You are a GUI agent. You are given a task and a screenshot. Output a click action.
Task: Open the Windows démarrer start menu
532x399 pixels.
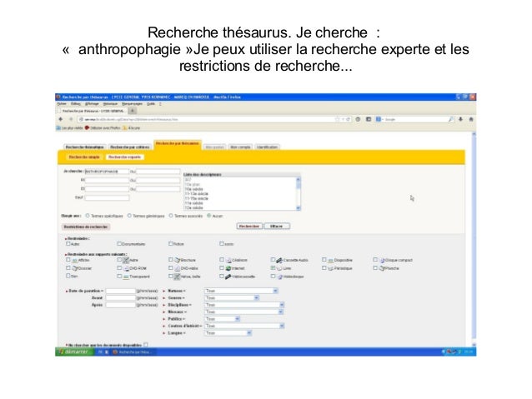(x=73, y=352)
